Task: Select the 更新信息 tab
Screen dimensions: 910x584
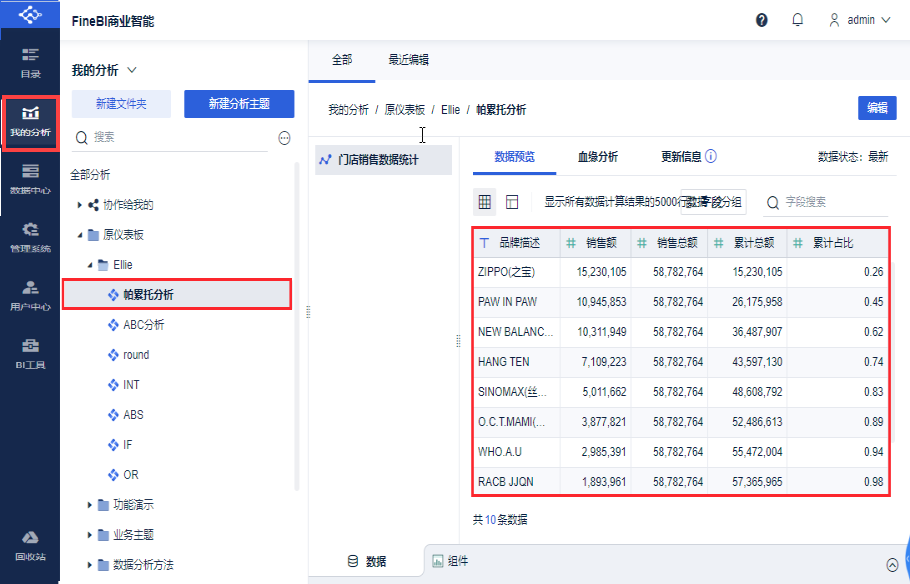Action: (x=681, y=156)
